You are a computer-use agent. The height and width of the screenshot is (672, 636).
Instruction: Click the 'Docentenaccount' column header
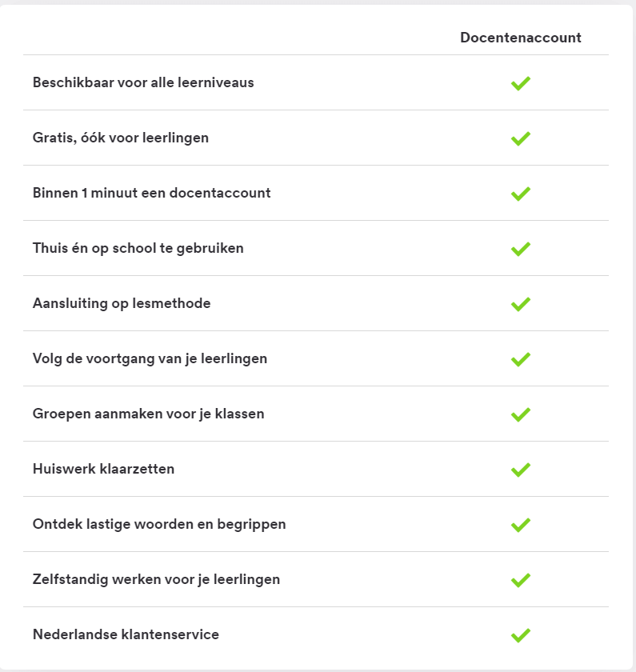(x=521, y=38)
